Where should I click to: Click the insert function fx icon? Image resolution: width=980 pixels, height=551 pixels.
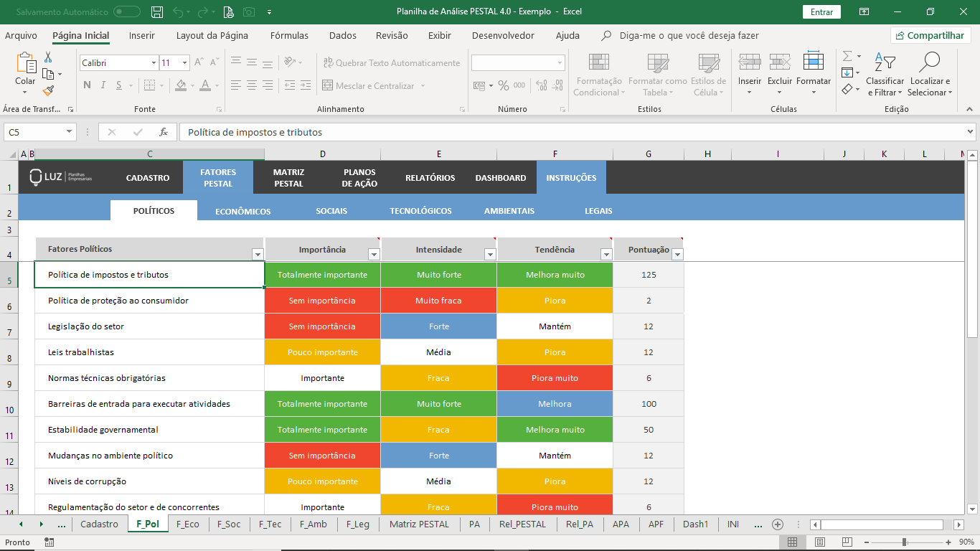pyautogui.click(x=164, y=132)
